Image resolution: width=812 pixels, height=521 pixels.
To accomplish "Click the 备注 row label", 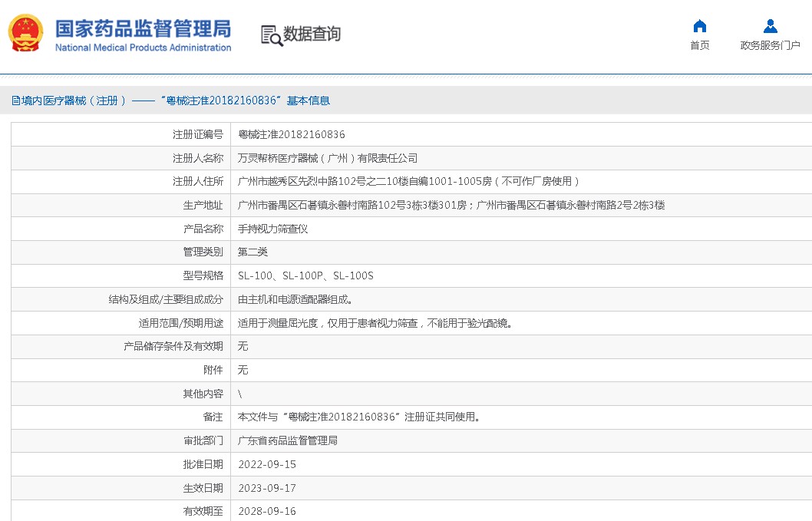I will 213,417.
